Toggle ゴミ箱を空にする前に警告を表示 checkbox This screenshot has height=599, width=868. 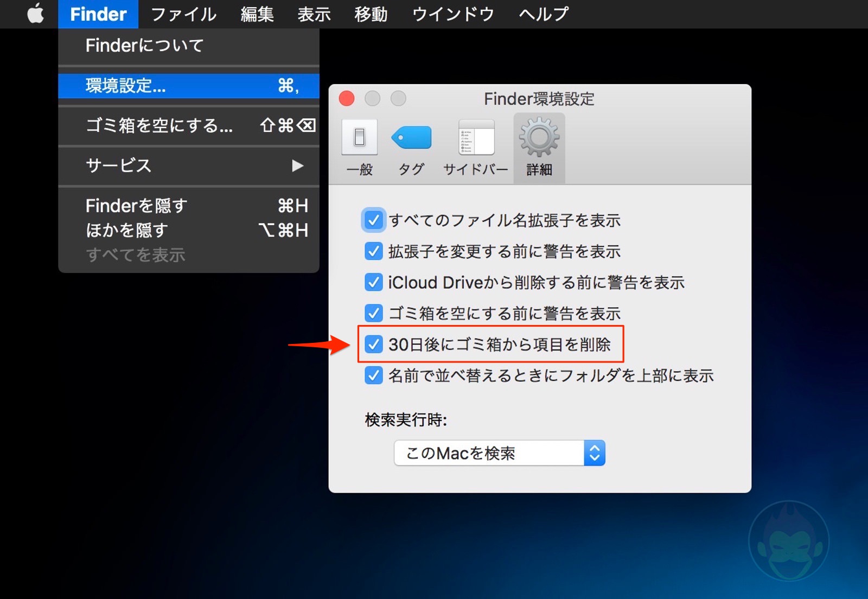pos(373,313)
